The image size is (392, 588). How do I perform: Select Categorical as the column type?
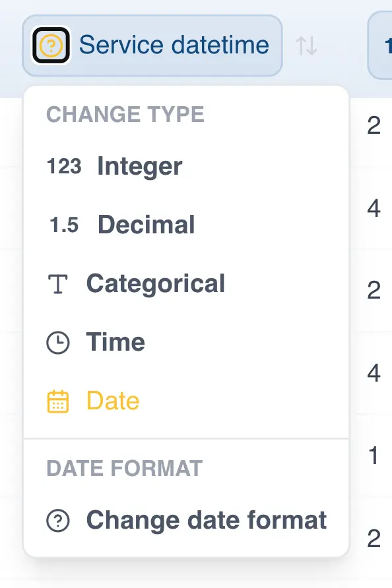(155, 283)
